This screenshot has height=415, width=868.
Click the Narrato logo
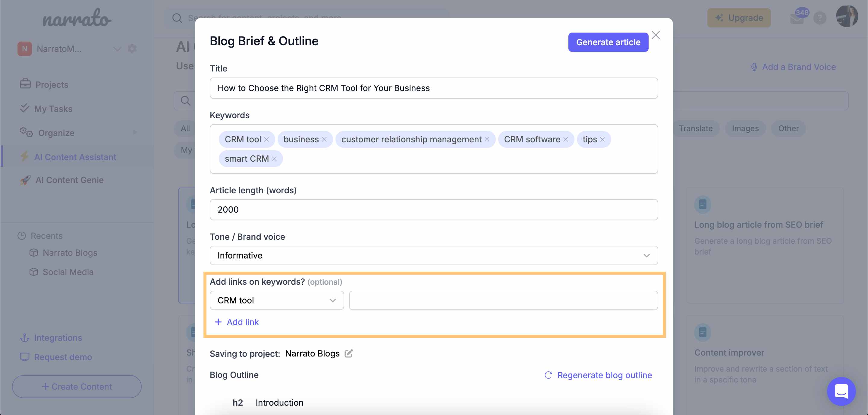tap(77, 18)
